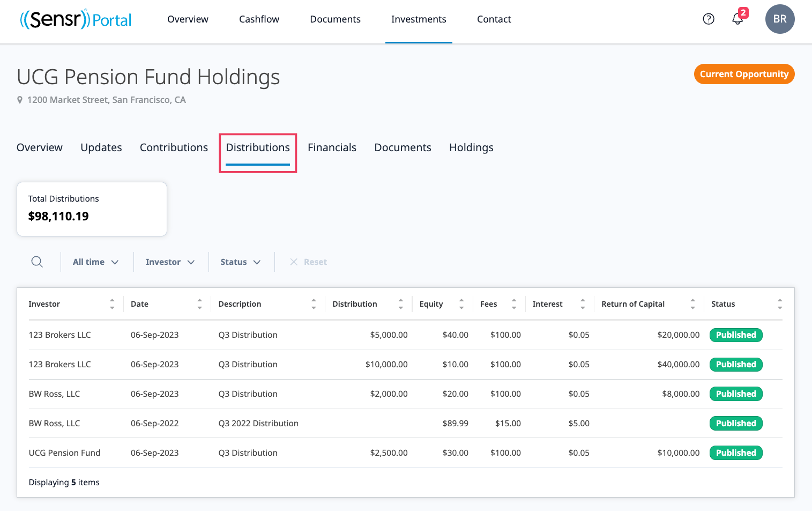Screen dimensions: 812x511
Task: Go to Cashflow in top navigation
Action: click(x=259, y=19)
